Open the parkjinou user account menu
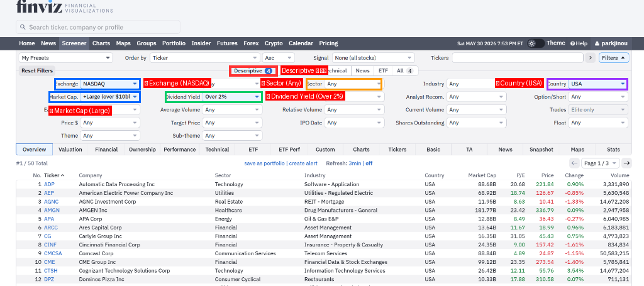644x286 pixels. click(x=611, y=43)
